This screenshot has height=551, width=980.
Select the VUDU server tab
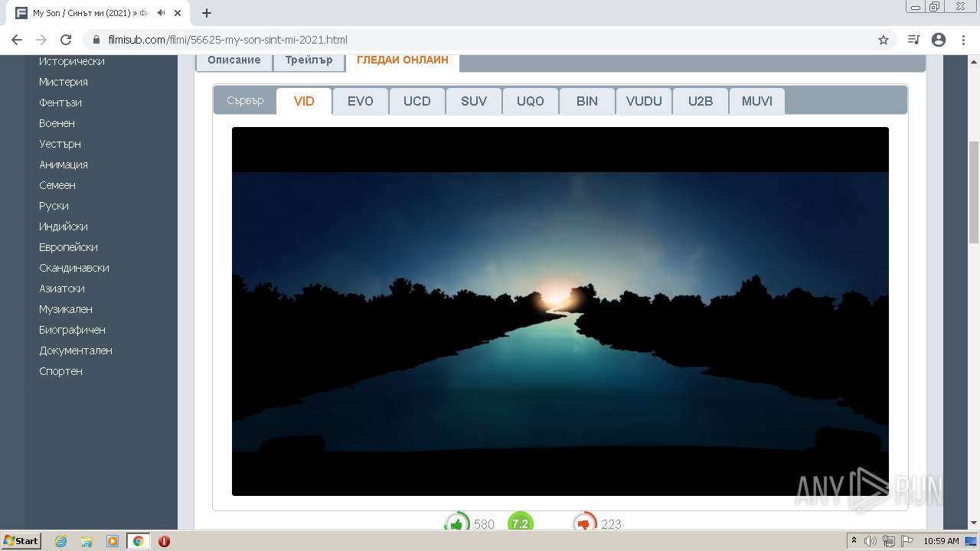644,101
